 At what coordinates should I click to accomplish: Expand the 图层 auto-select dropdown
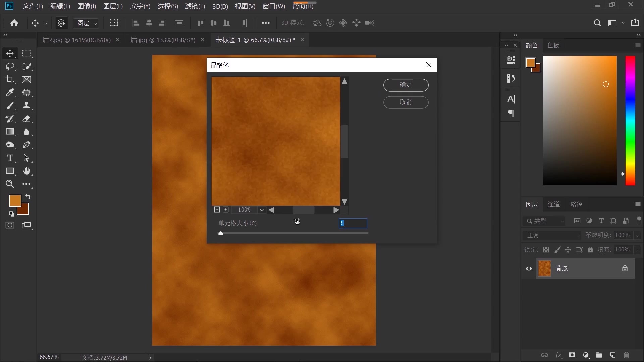point(86,23)
